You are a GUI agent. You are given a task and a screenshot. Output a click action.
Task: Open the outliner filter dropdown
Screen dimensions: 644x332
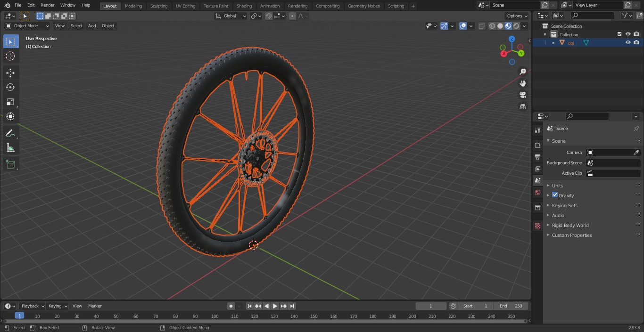(627, 16)
